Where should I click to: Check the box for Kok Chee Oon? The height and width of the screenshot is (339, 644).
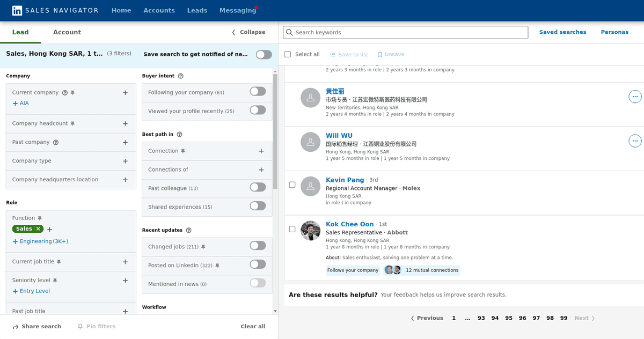[x=292, y=230]
